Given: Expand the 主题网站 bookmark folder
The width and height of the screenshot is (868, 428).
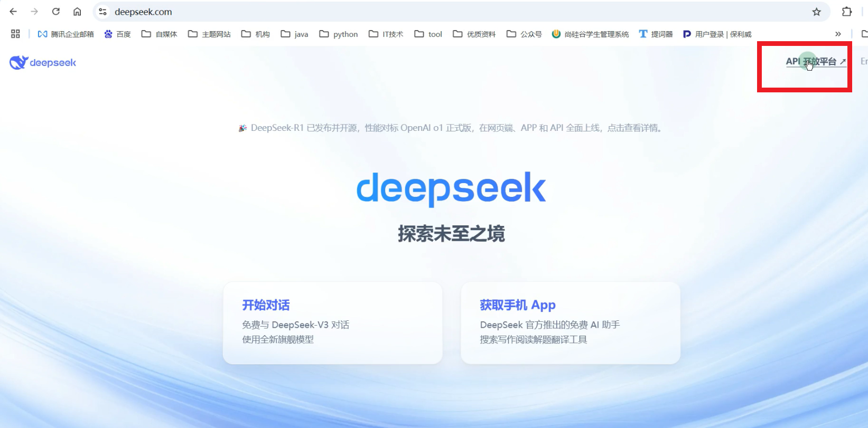Looking at the screenshot, I should 209,34.
